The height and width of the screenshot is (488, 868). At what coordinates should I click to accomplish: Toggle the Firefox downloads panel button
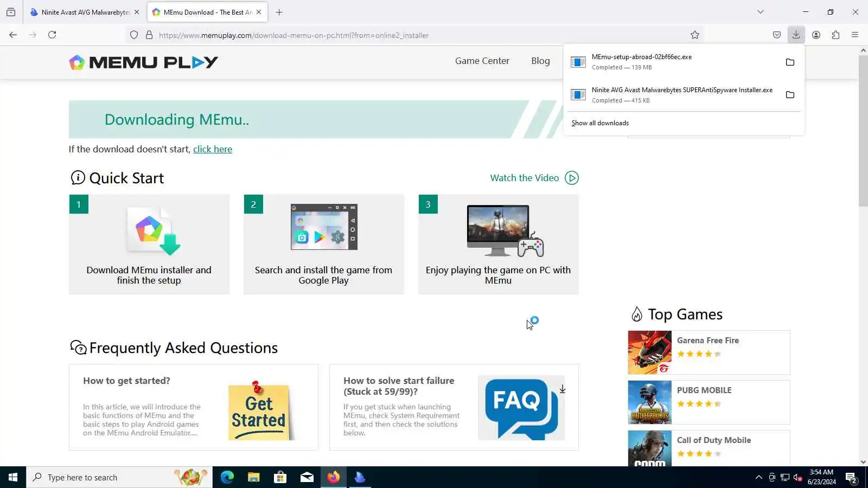pyautogui.click(x=796, y=35)
